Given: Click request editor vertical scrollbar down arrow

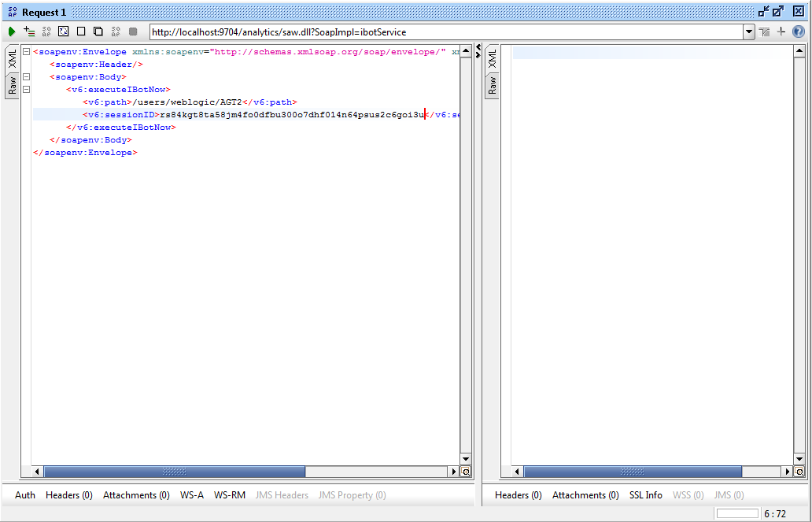Looking at the screenshot, I should (466, 459).
